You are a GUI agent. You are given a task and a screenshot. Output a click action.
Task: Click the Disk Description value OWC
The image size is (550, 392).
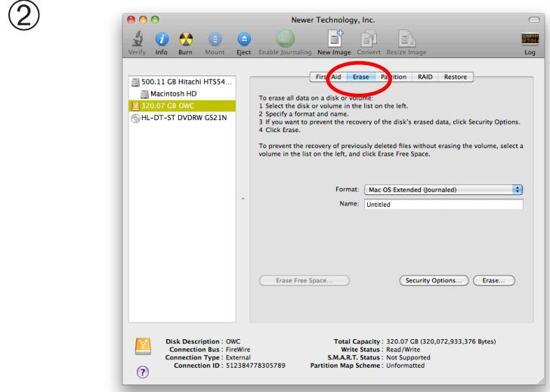pos(233,341)
